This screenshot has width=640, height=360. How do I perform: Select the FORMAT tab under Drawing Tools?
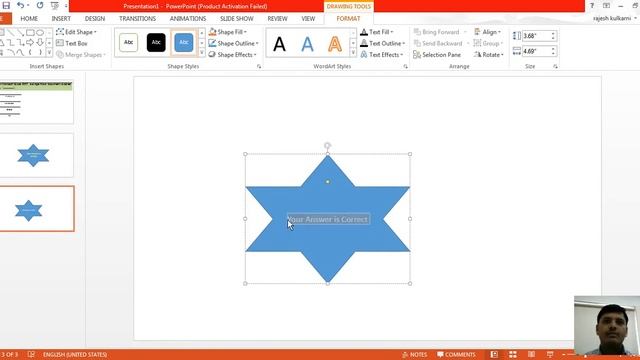(x=348, y=19)
